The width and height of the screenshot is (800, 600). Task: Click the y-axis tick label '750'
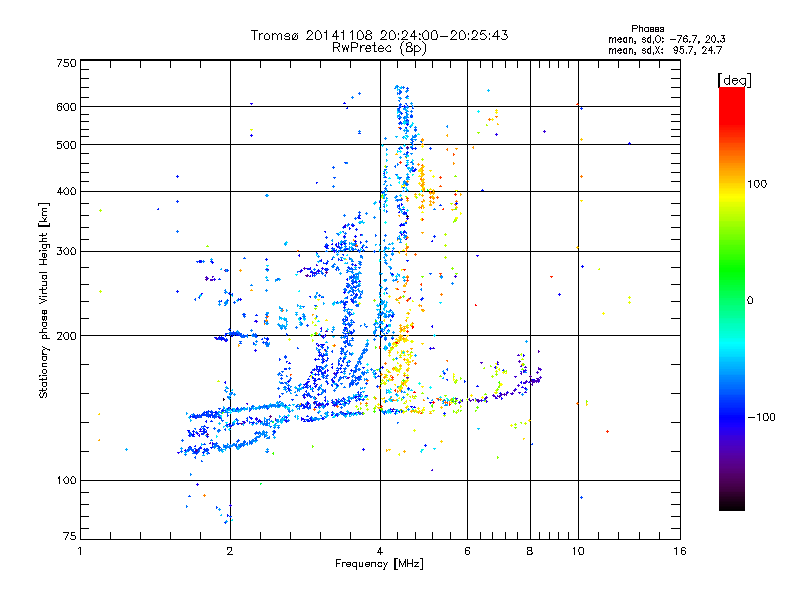(x=66, y=63)
